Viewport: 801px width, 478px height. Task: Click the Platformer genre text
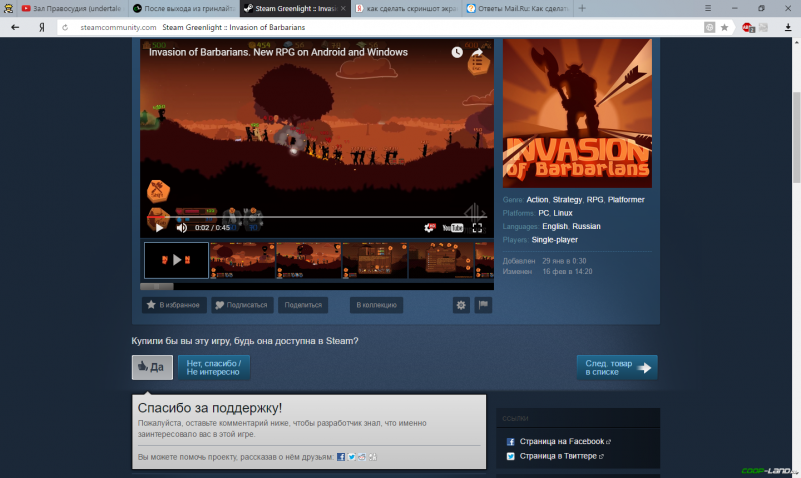tap(626, 200)
